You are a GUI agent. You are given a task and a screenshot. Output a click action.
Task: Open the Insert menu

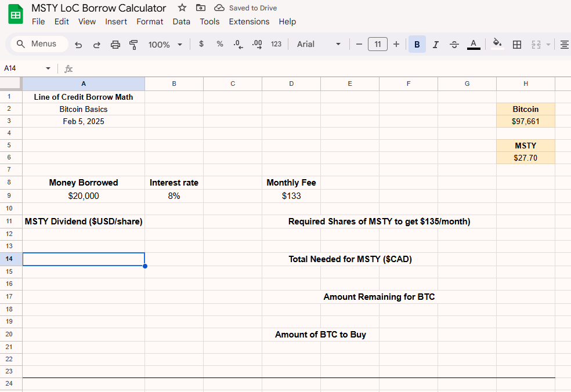click(116, 21)
